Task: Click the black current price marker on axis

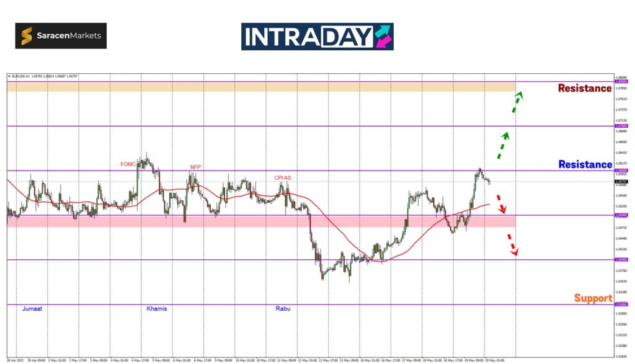Action: pos(620,182)
